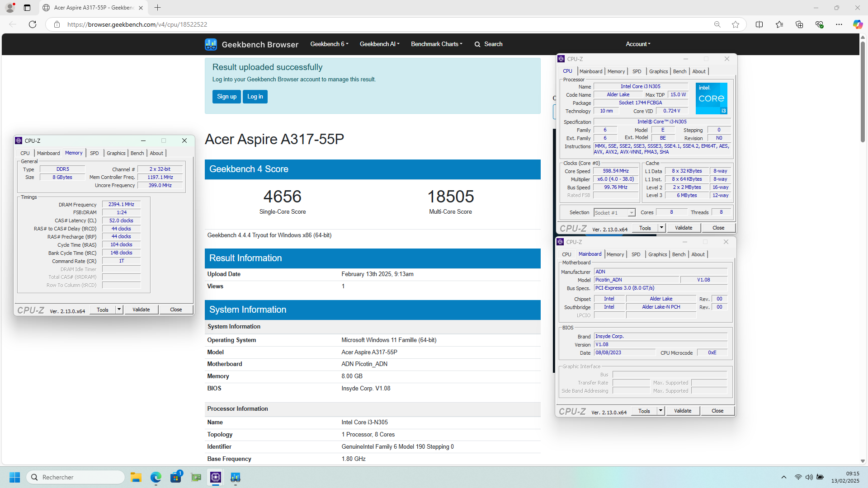Expand Tools arrow in left CPU-Z memory window

click(119, 310)
